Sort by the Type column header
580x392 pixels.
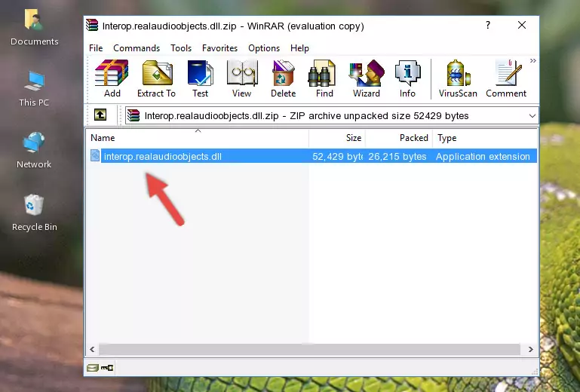point(484,137)
